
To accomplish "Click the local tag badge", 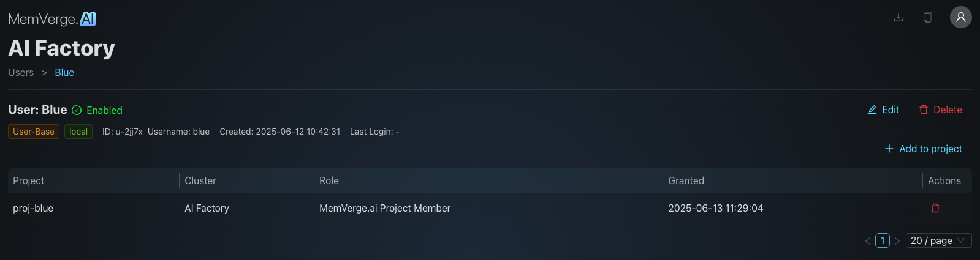I will click(x=78, y=132).
